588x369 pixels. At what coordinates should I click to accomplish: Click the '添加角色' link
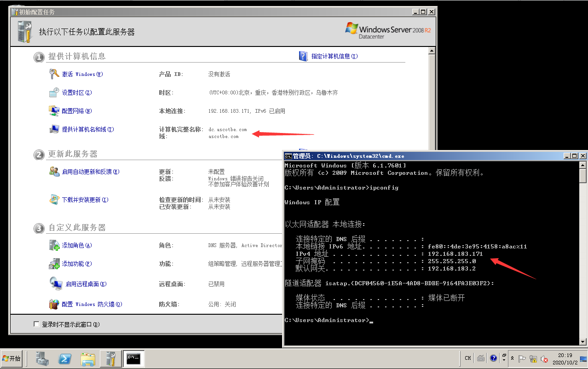click(x=77, y=245)
